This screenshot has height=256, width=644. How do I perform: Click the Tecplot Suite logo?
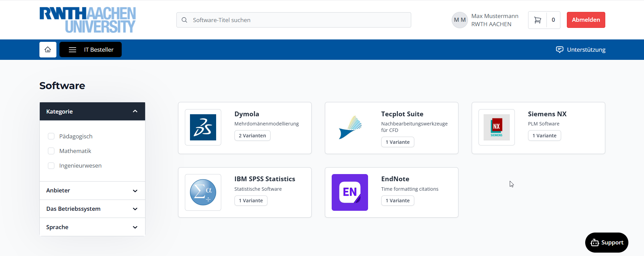[350, 127]
